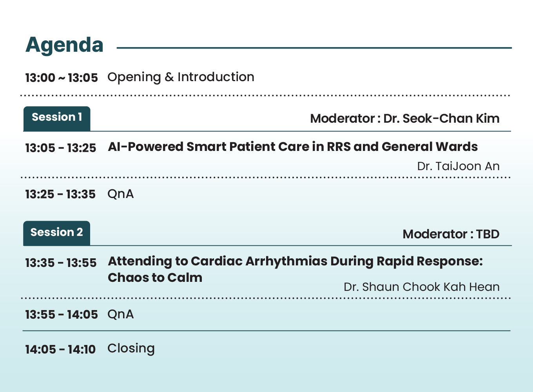This screenshot has width=533, height=392.
Task: Select the 13:05 - 13:25 time slot
Action: pyautogui.click(x=60, y=148)
